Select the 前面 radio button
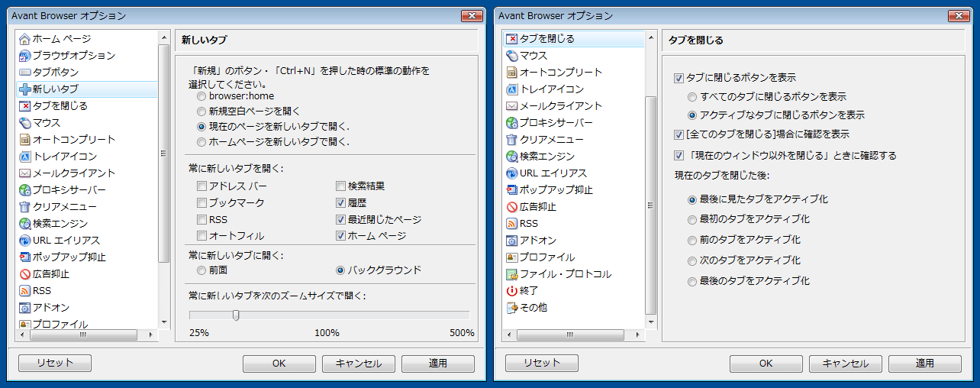Viewport: 980px width, 388px height. click(x=201, y=270)
